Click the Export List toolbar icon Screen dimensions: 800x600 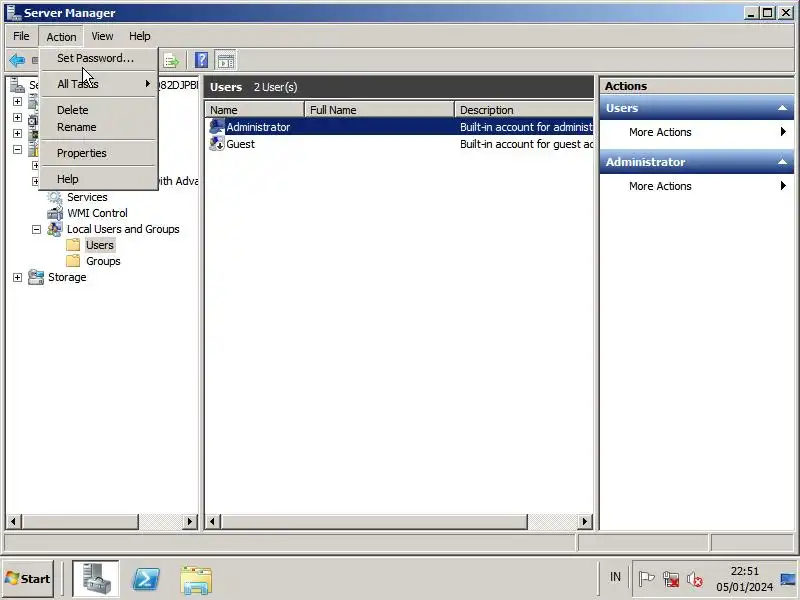coord(171,61)
